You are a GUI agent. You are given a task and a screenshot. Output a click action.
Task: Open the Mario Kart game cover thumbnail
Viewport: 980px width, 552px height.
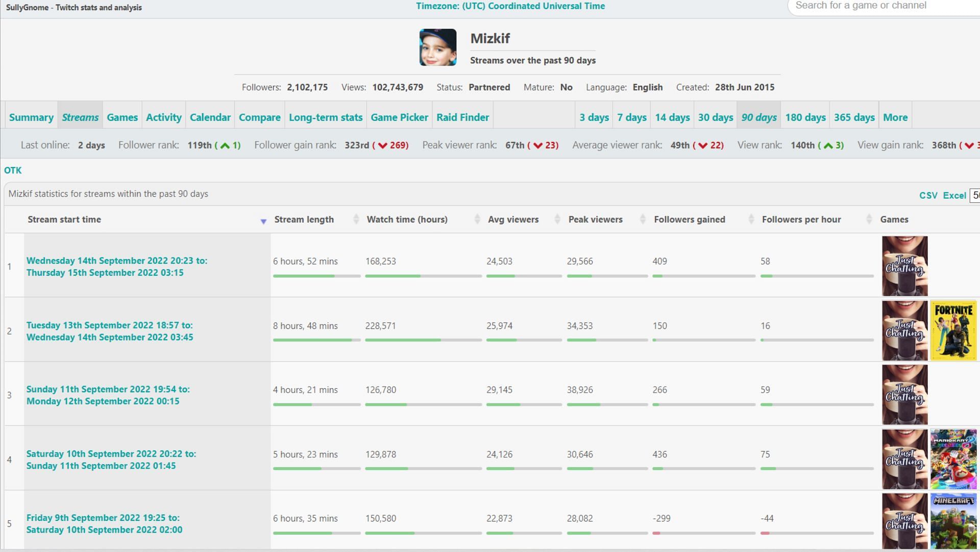tap(953, 459)
